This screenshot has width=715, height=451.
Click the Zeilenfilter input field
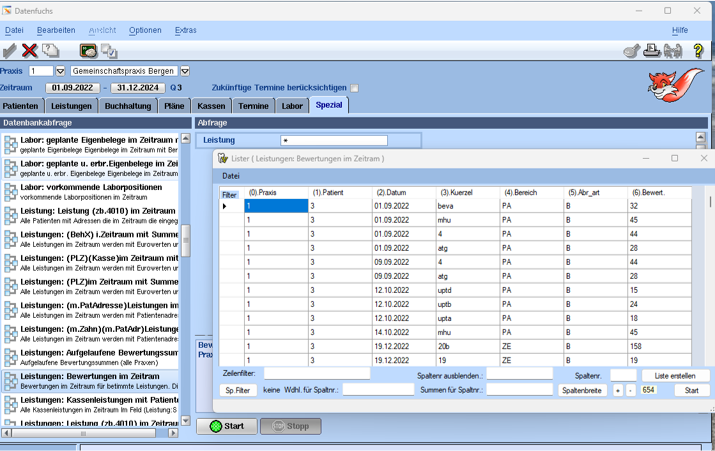pyautogui.click(x=317, y=373)
